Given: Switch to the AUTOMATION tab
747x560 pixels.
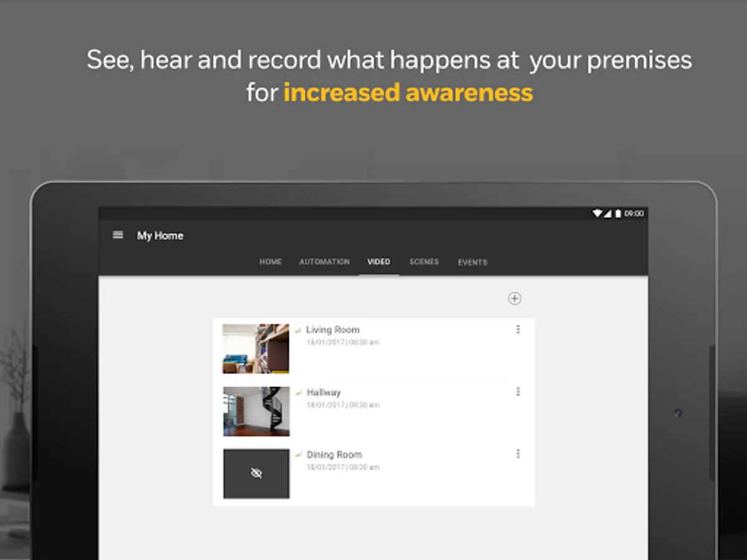Looking at the screenshot, I should tap(324, 262).
